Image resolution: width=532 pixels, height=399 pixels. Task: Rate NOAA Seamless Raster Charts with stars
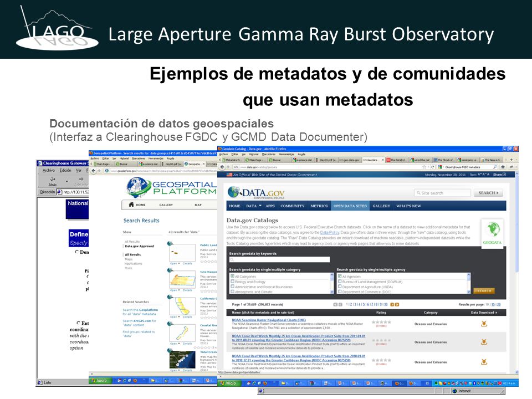(381, 322)
